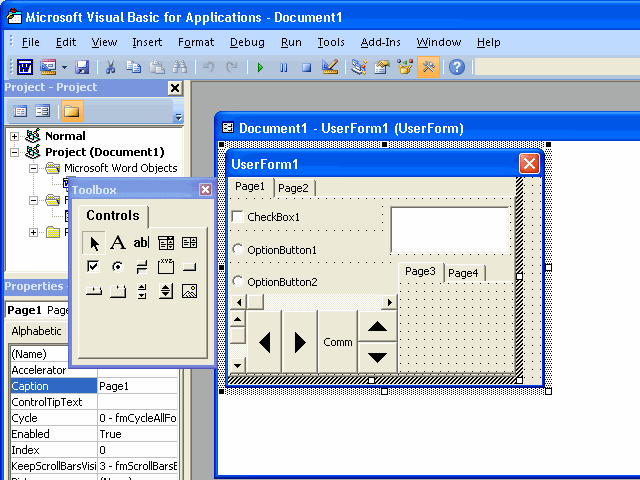This screenshot has width=640, height=480.
Task: Click the right arrow spin button
Action: pyautogui.click(x=300, y=342)
